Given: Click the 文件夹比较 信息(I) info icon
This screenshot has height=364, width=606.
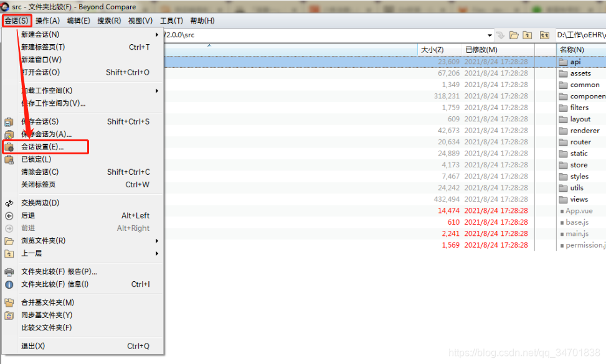Looking at the screenshot, I should point(9,284).
